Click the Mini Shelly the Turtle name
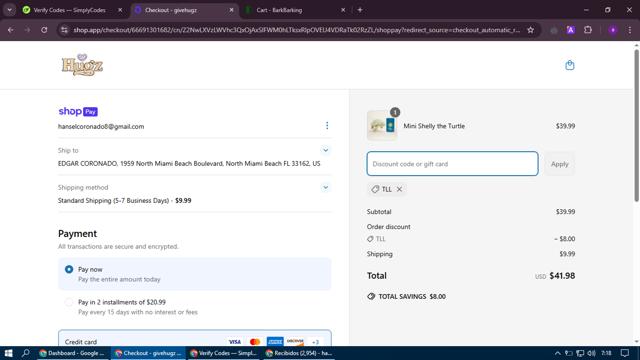The image size is (640, 360). pos(434,126)
